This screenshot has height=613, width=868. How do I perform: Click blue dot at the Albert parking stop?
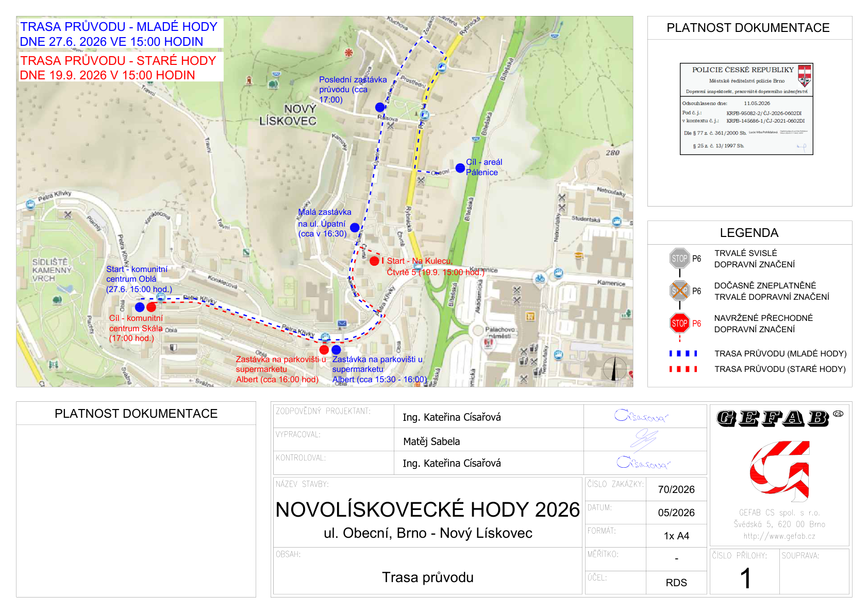(336, 350)
